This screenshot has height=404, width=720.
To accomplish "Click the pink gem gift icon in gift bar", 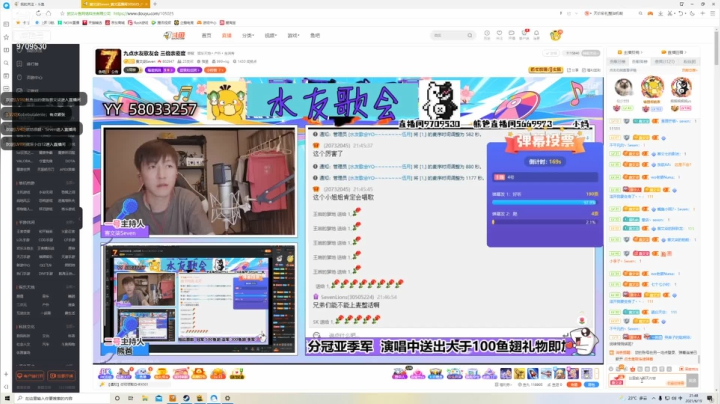I will point(417,374).
